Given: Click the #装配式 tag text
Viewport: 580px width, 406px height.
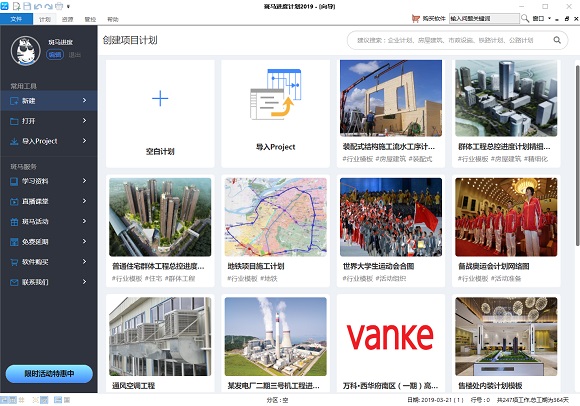Looking at the screenshot, I should click(421, 159).
